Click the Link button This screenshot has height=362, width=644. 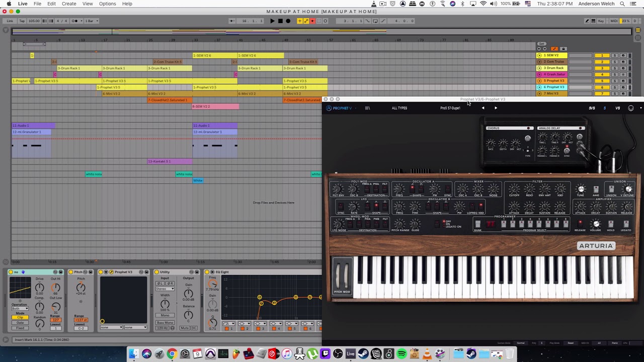point(10,21)
